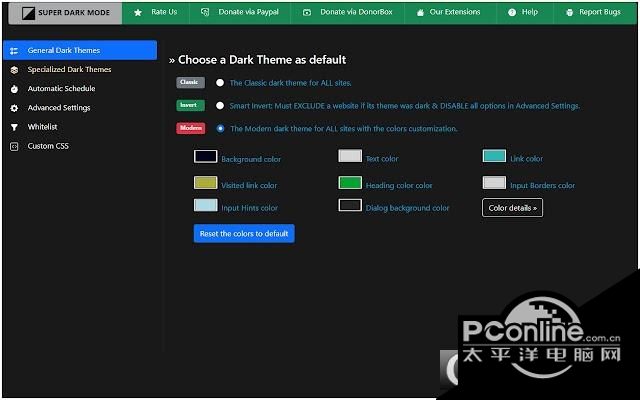
Task: Click the Smart Invert description text
Action: (x=404, y=106)
